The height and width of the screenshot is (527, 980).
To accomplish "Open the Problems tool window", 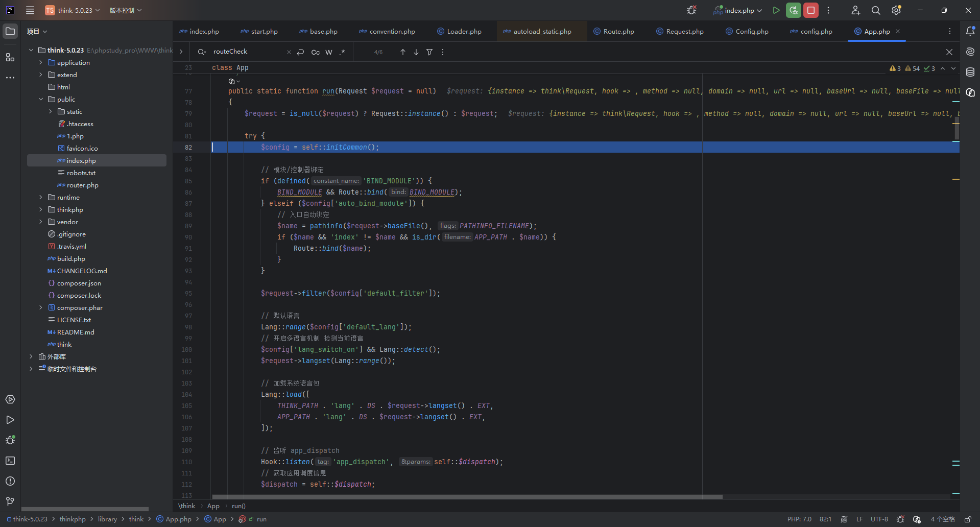I will [x=10, y=481].
